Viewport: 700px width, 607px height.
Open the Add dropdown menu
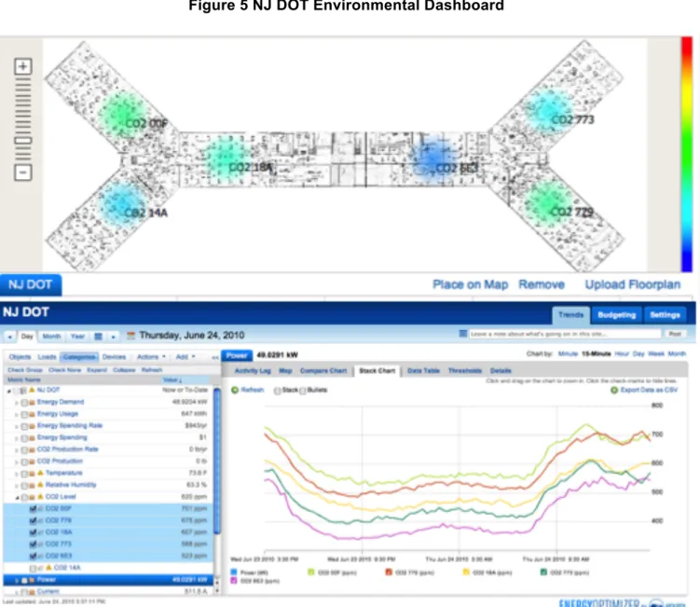point(185,357)
